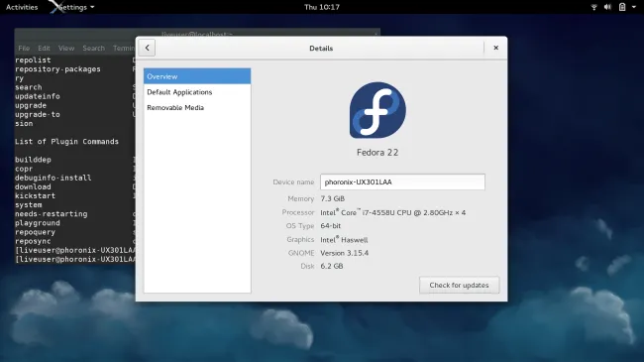Click 'download' line in terminal

(33, 186)
